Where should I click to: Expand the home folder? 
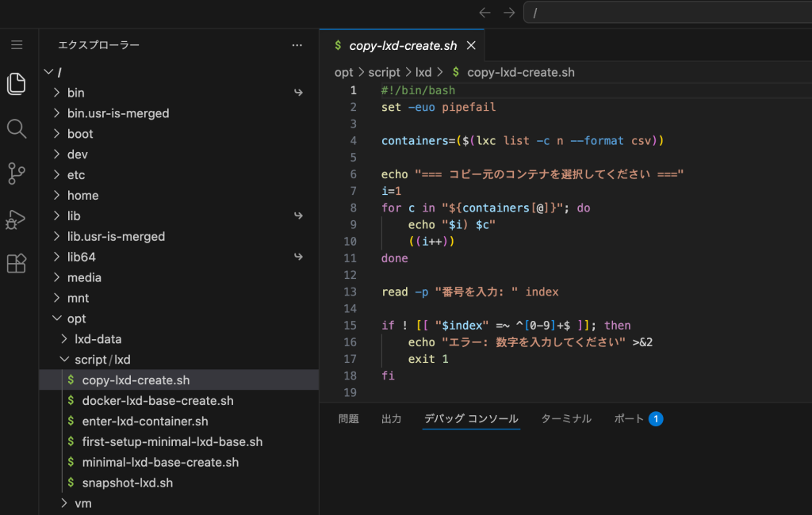[82, 196]
